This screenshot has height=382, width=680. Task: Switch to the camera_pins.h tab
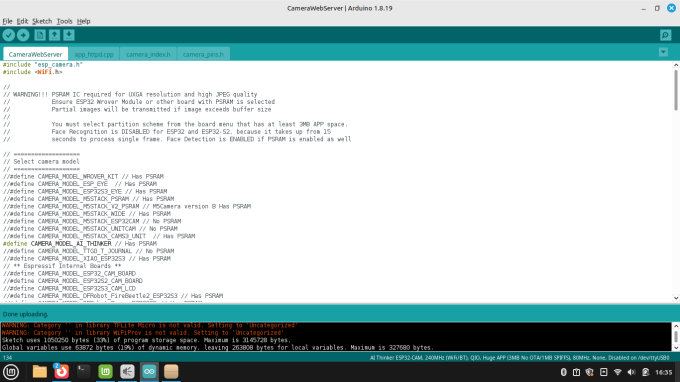click(203, 54)
